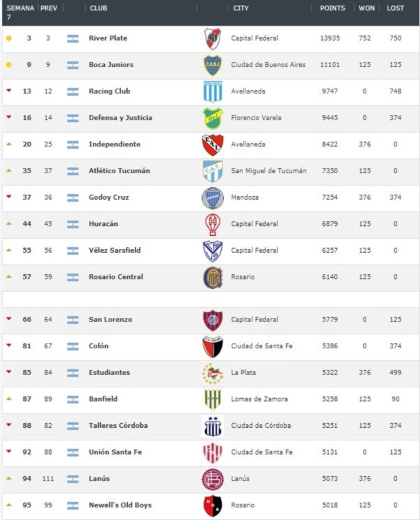The image size is (420, 520).
Task: Click the River Plate club crest
Action: pyautogui.click(x=213, y=39)
